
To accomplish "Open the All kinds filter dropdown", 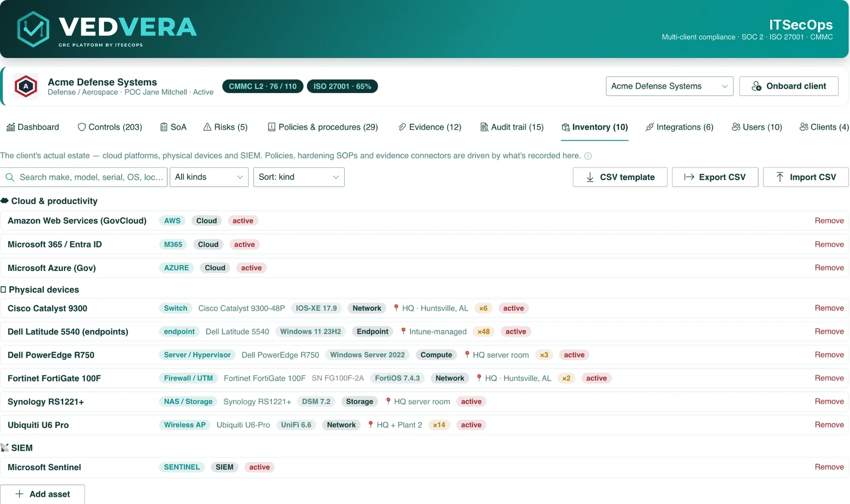I will coord(209,177).
